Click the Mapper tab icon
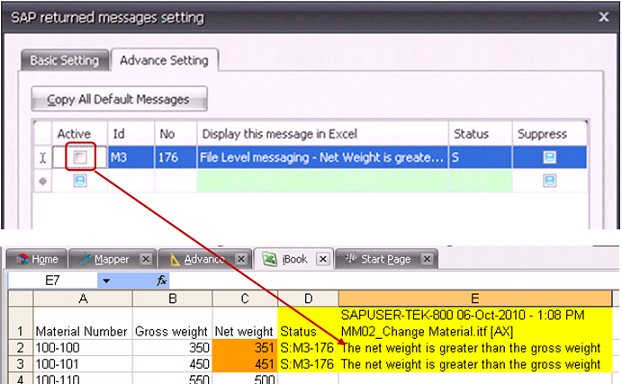622x384 pixels. pyautogui.click(x=85, y=259)
